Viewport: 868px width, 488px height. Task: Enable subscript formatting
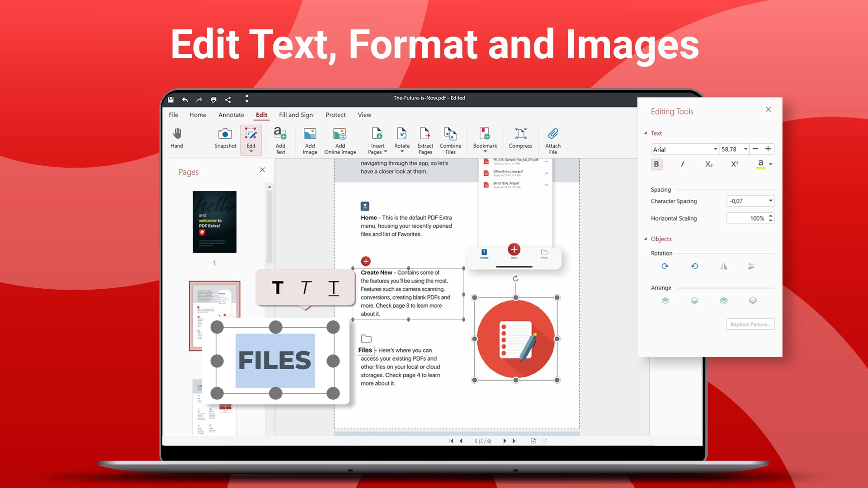click(708, 164)
